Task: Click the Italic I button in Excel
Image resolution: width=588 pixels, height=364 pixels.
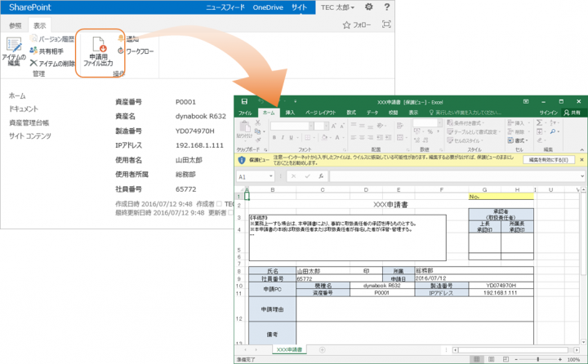Action: click(283, 138)
